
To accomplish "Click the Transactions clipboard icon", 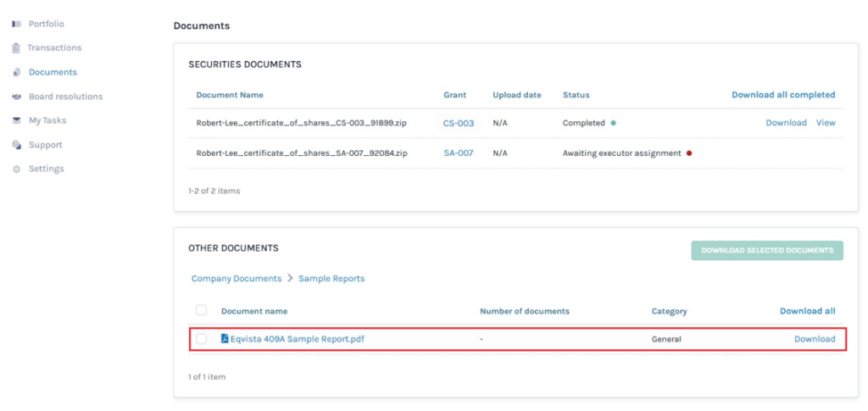I will click(x=16, y=48).
